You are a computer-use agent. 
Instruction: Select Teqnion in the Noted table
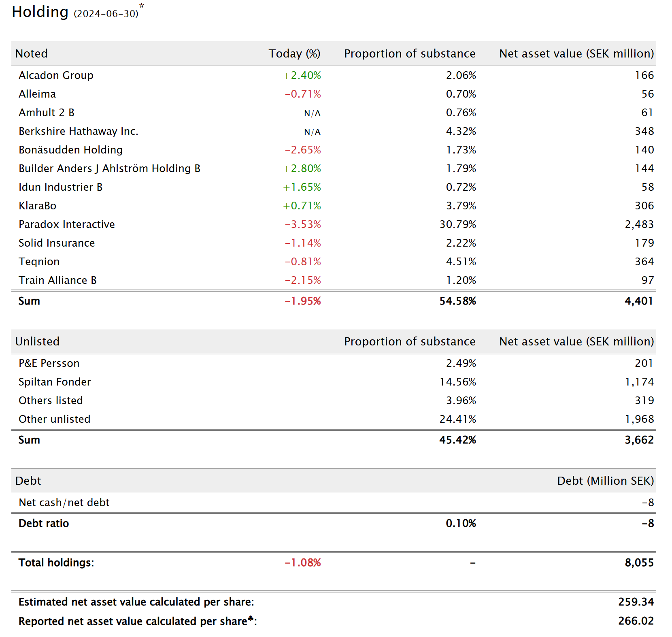[x=39, y=262]
